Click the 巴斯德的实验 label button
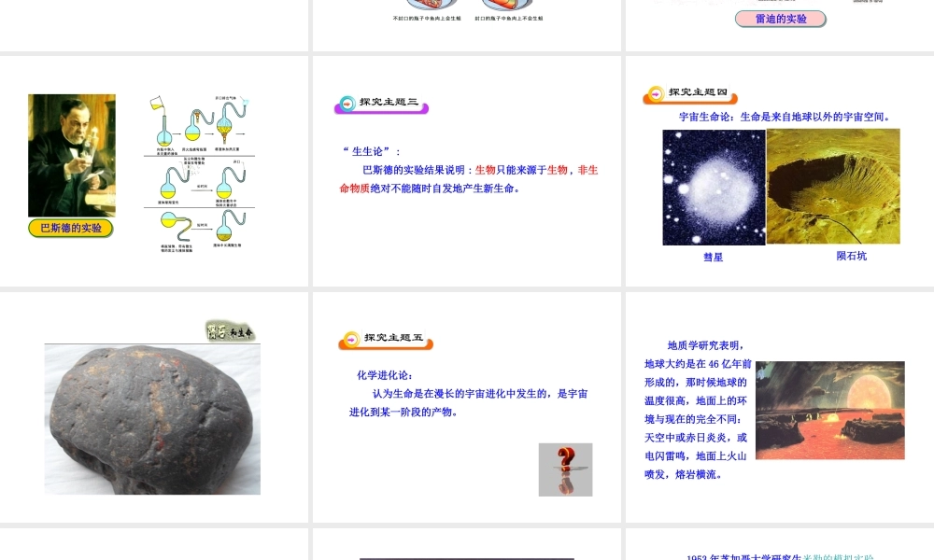 [71, 228]
